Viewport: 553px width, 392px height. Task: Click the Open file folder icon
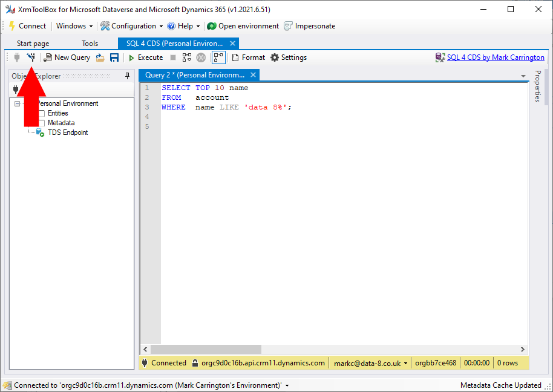[x=100, y=57]
